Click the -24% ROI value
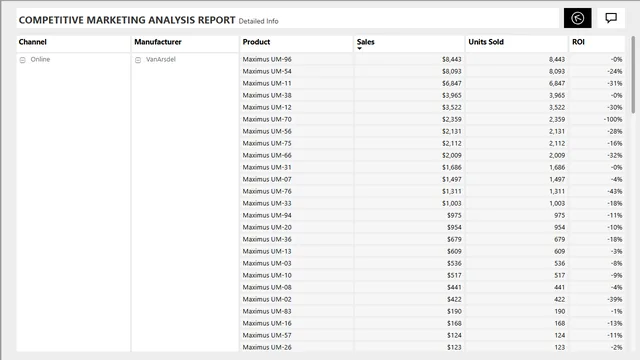Image resolution: width=640 pixels, height=360 pixels. [x=615, y=71]
